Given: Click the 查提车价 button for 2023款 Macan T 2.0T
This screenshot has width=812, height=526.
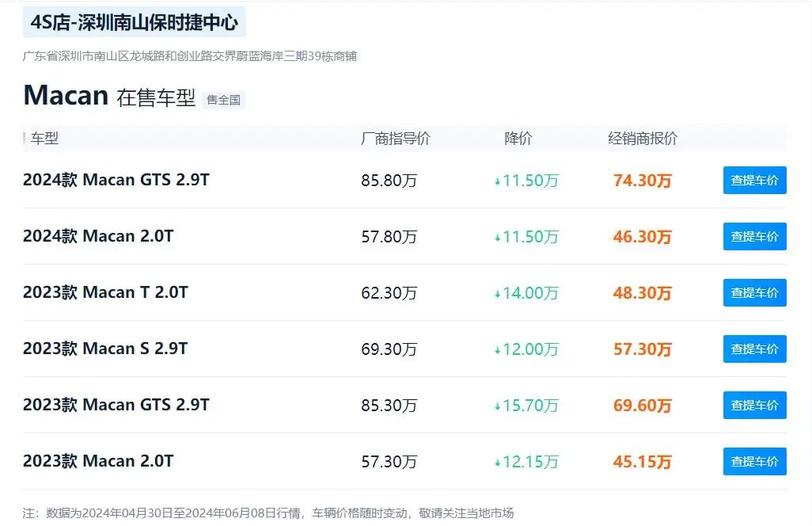Looking at the screenshot, I should pos(753,292).
